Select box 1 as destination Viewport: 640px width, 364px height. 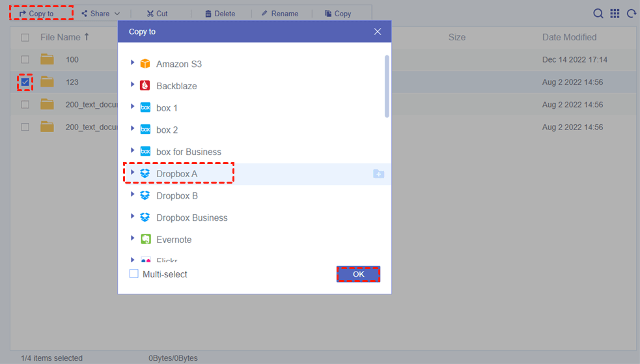(x=167, y=108)
